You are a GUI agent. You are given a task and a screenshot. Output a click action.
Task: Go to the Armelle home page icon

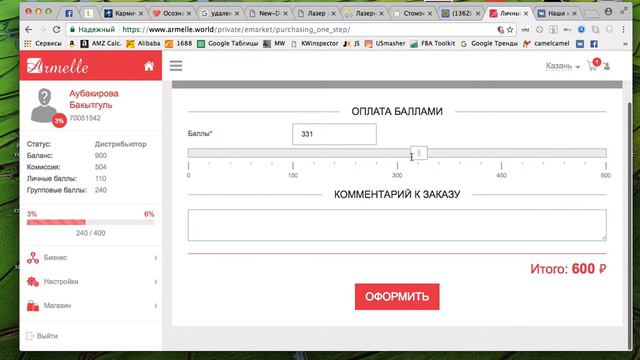click(149, 66)
